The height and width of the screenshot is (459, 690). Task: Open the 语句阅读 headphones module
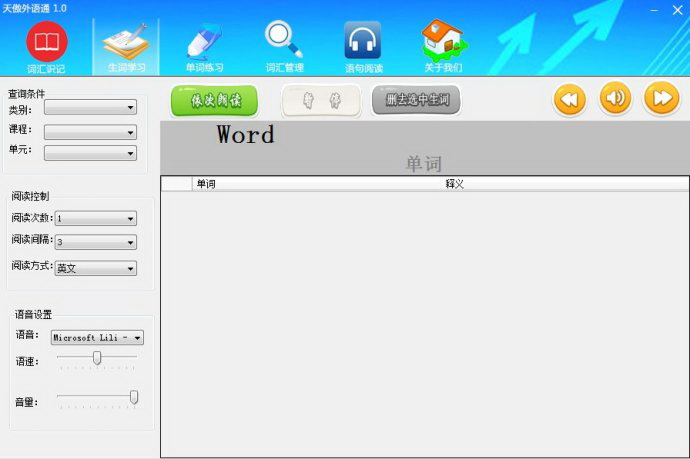pyautogui.click(x=363, y=47)
